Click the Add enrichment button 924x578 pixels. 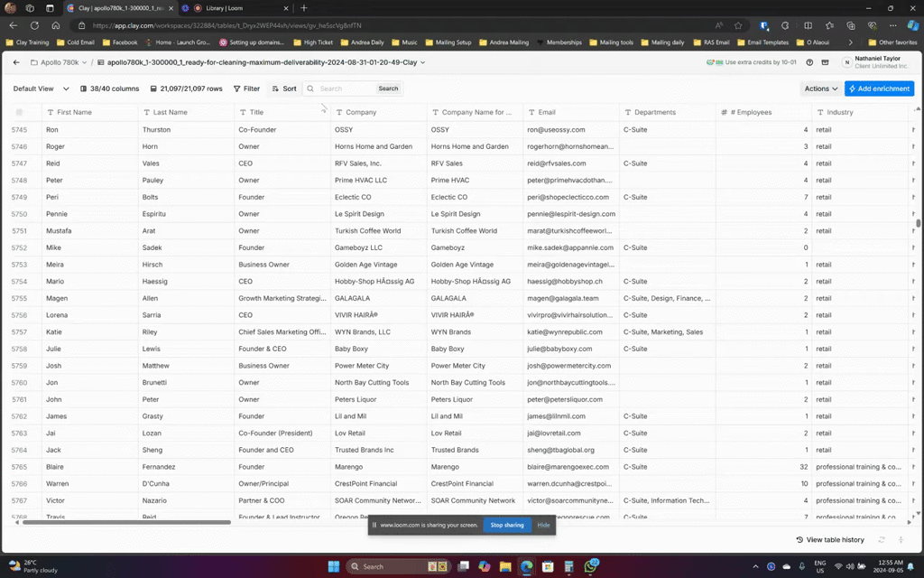[x=879, y=89]
